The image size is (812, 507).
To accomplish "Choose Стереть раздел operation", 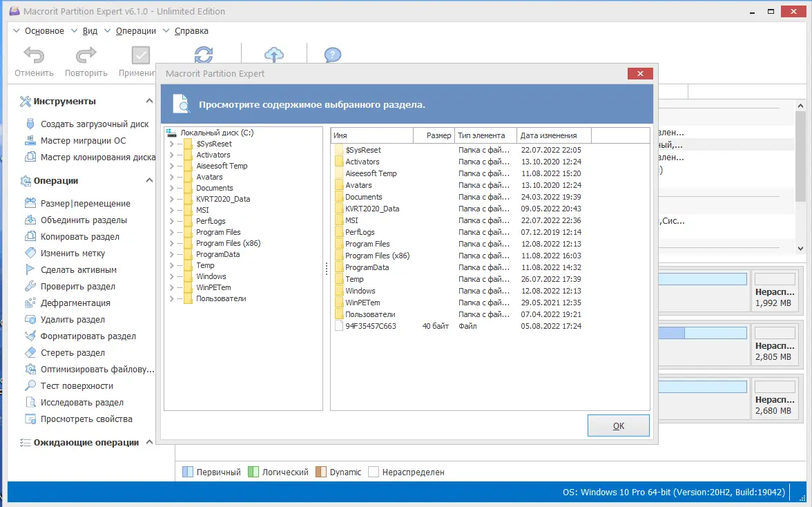I will point(65,353).
